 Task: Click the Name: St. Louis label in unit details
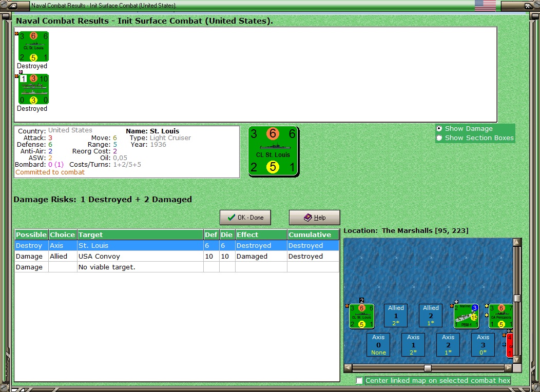pyautogui.click(x=152, y=131)
